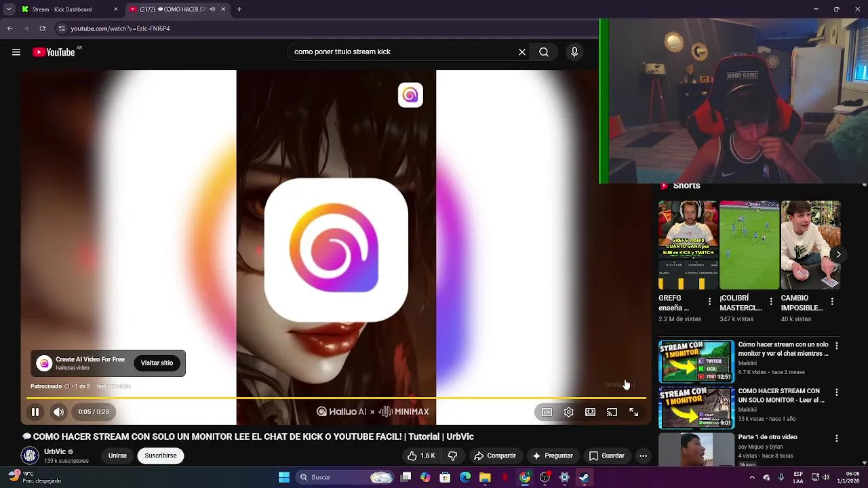Like the video with thumbs up
Viewport: 868px width, 488px height.
point(421,455)
